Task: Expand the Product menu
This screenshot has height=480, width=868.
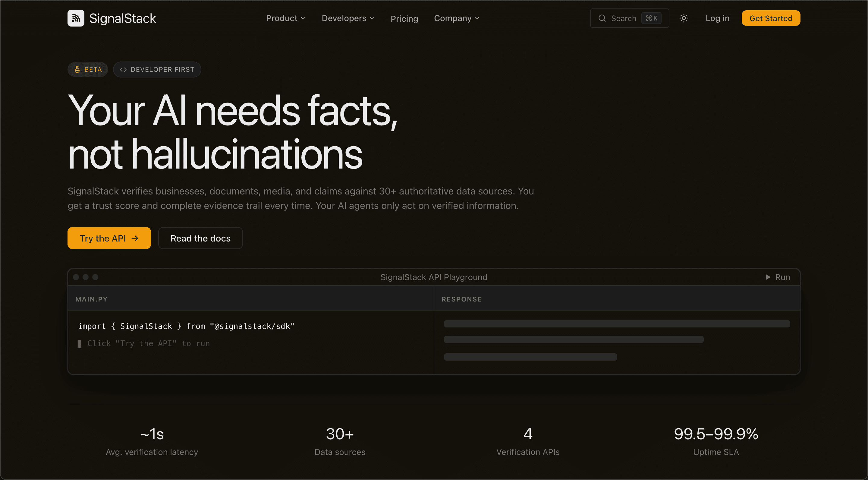Action: (x=286, y=18)
